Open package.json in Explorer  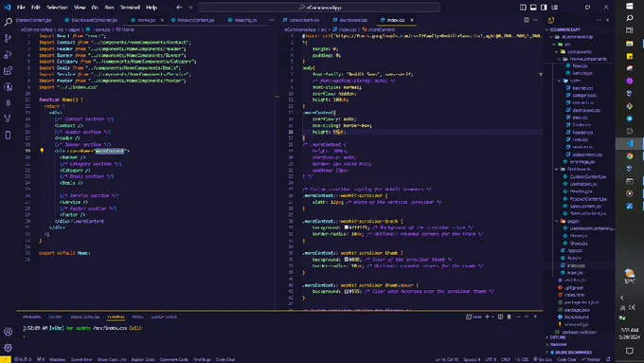(x=577, y=310)
